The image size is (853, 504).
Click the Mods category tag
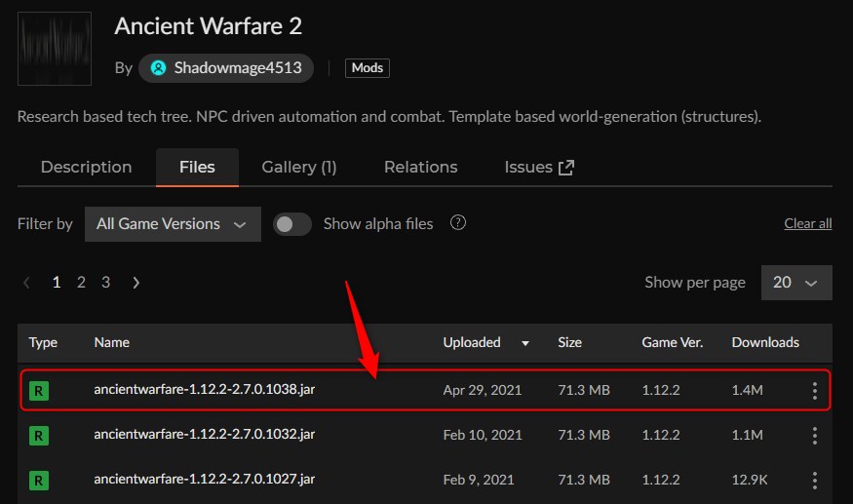(x=368, y=68)
